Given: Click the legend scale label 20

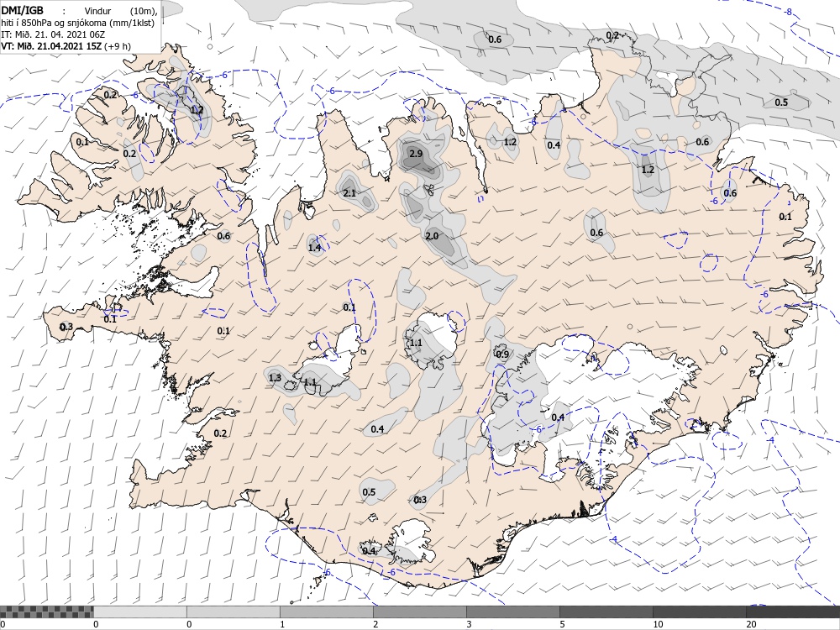Looking at the screenshot, I should 750,624.
